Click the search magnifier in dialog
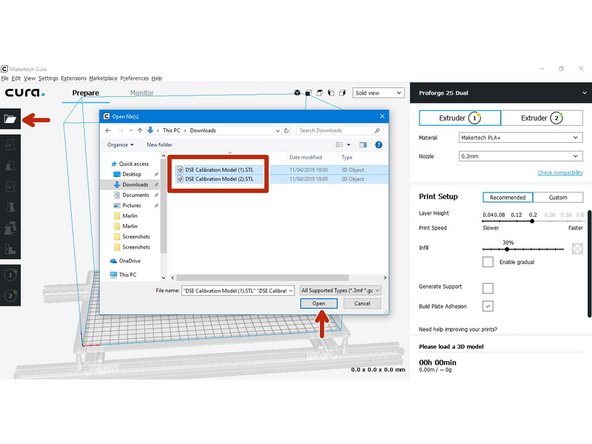This screenshot has width=592, height=444. tap(377, 130)
